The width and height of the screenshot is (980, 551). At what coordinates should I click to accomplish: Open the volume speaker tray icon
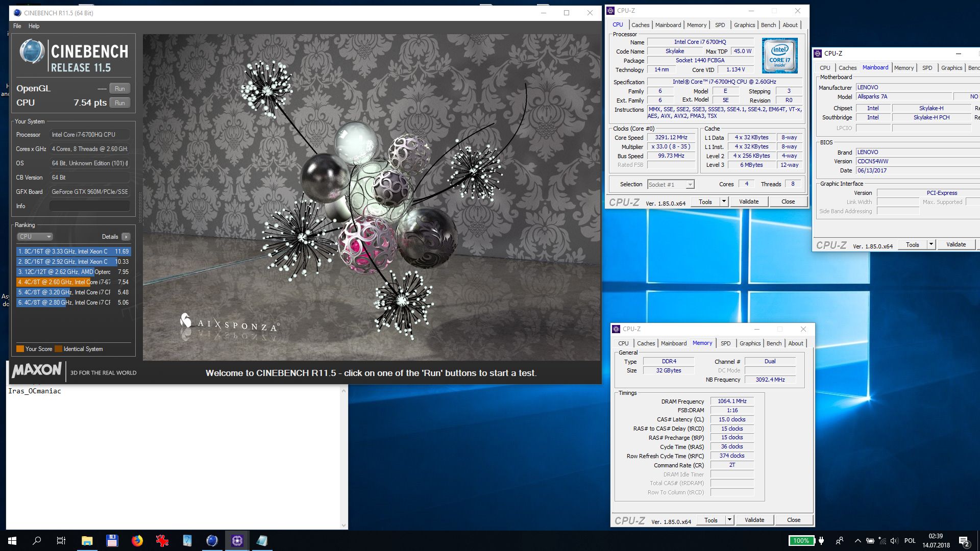tap(894, 541)
